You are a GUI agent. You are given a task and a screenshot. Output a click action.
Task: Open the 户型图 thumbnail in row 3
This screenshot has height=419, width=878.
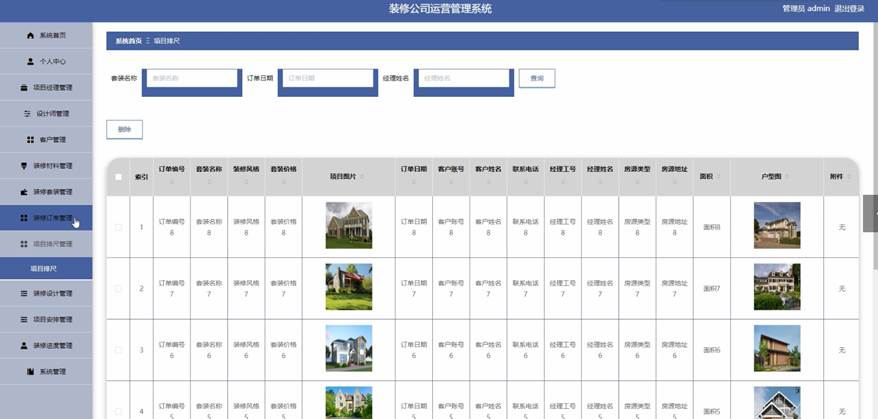777,348
